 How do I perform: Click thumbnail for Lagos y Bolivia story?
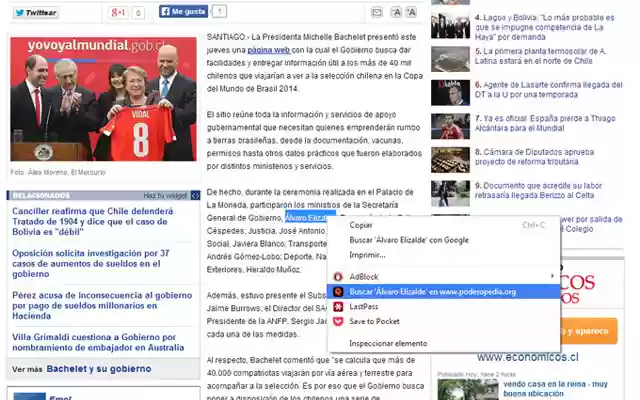coord(450,26)
